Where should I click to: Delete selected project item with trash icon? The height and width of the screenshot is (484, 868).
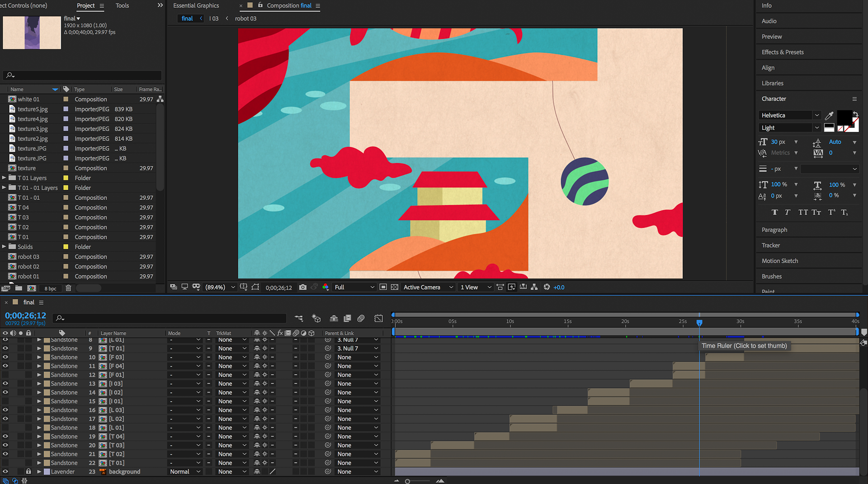click(68, 288)
